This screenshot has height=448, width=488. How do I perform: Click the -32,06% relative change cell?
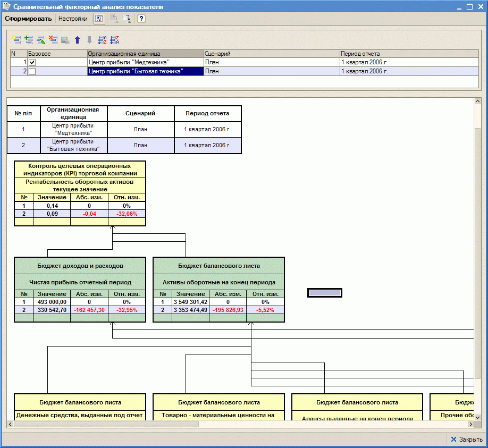click(x=127, y=214)
